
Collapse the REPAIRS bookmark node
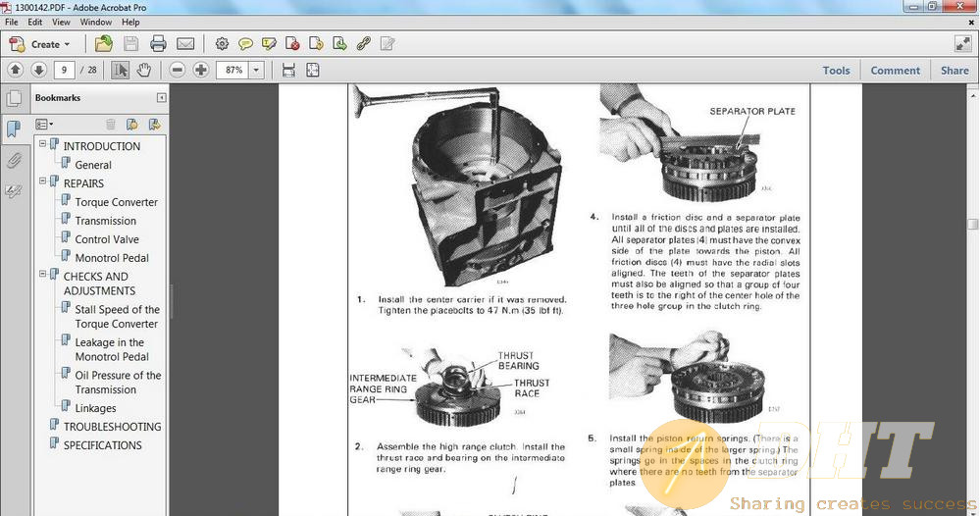[42, 181]
